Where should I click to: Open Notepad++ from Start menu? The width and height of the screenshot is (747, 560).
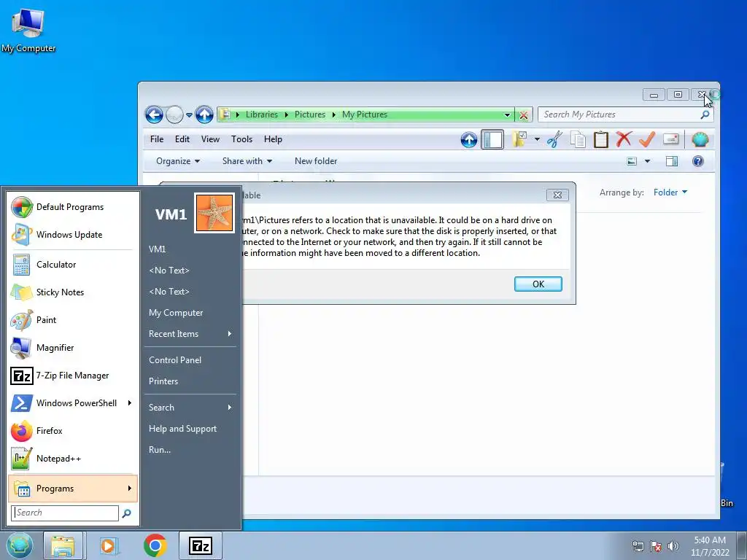tap(72, 459)
